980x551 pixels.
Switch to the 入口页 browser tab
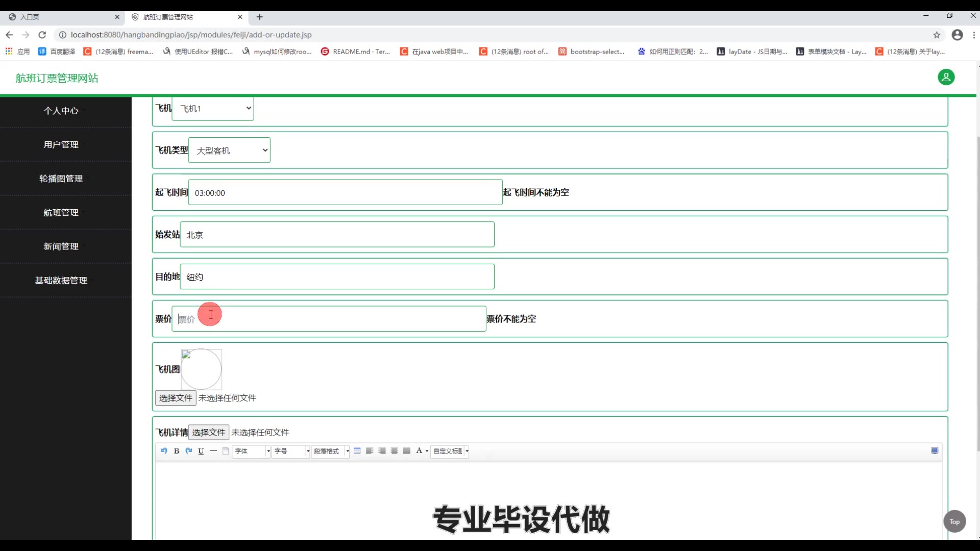61,17
